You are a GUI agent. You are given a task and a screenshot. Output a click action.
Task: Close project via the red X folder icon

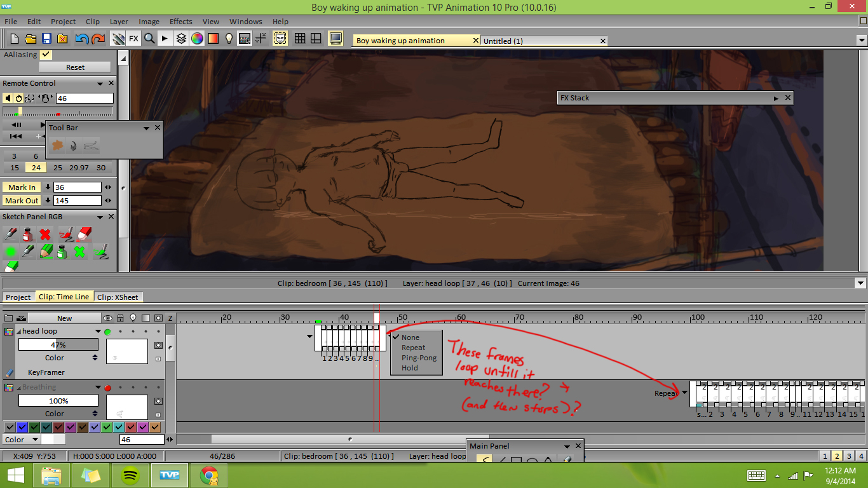coord(62,39)
